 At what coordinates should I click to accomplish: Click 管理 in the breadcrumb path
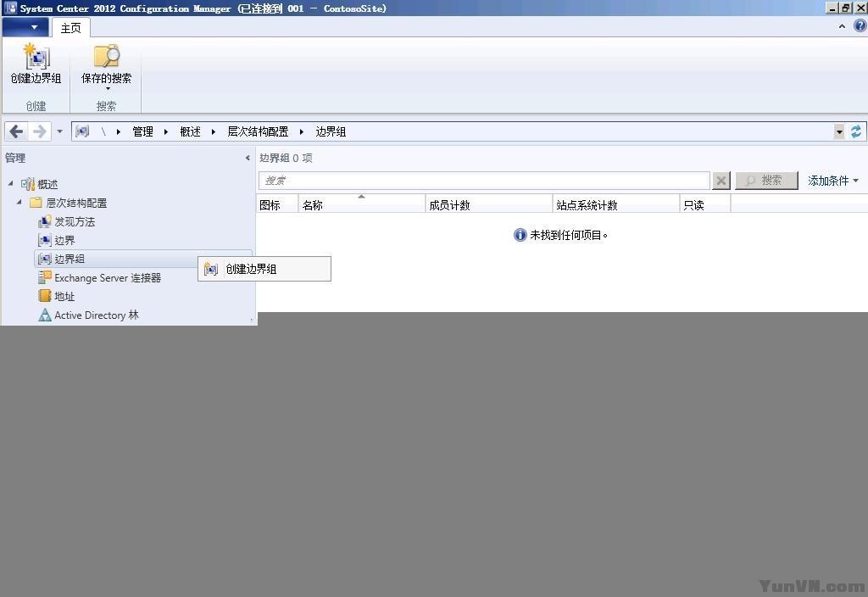[142, 131]
